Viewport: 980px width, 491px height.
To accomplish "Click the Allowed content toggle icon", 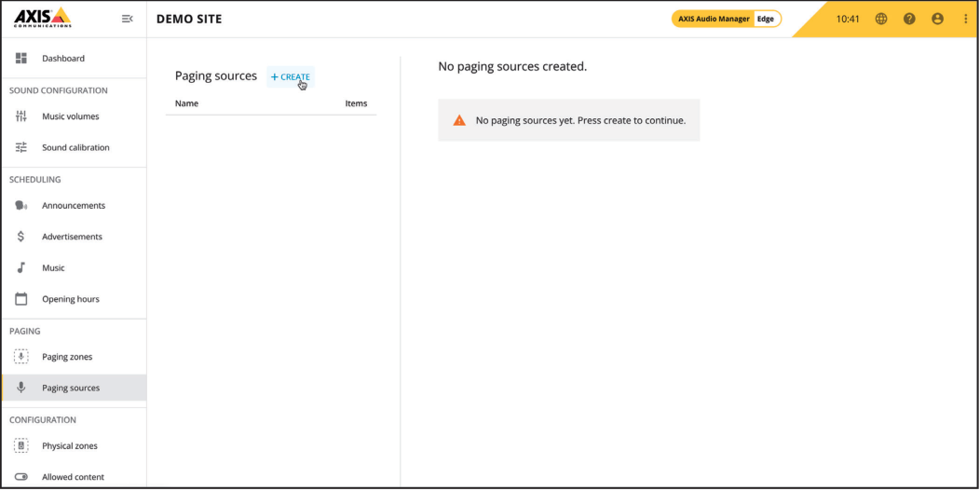I will [21, 477].
